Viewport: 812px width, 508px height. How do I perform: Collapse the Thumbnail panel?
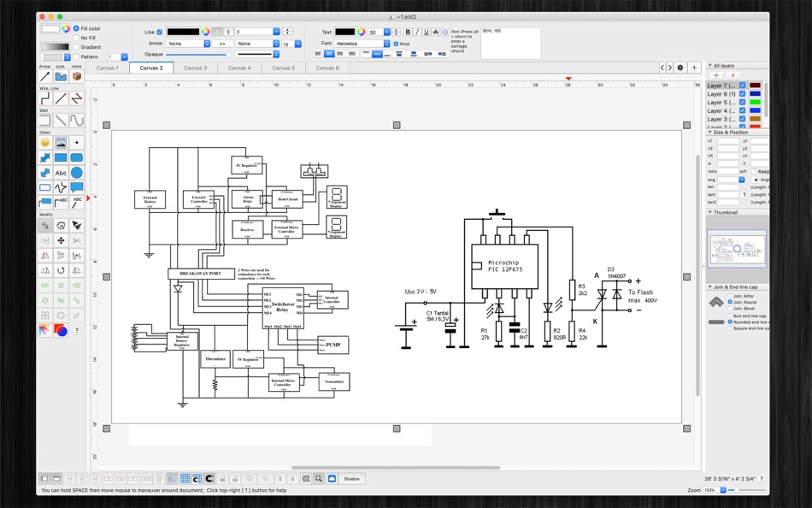[710, 213]
